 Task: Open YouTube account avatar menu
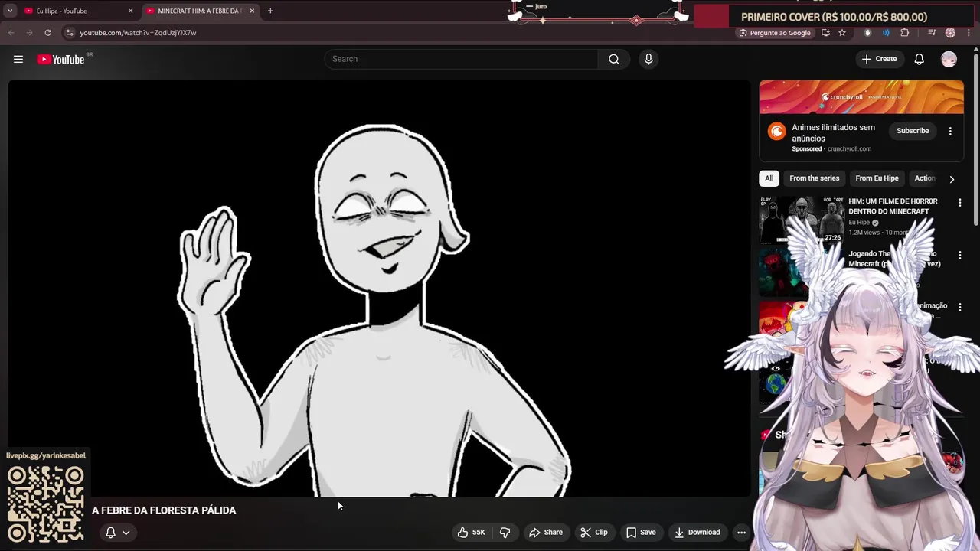[x=949, y=59]
